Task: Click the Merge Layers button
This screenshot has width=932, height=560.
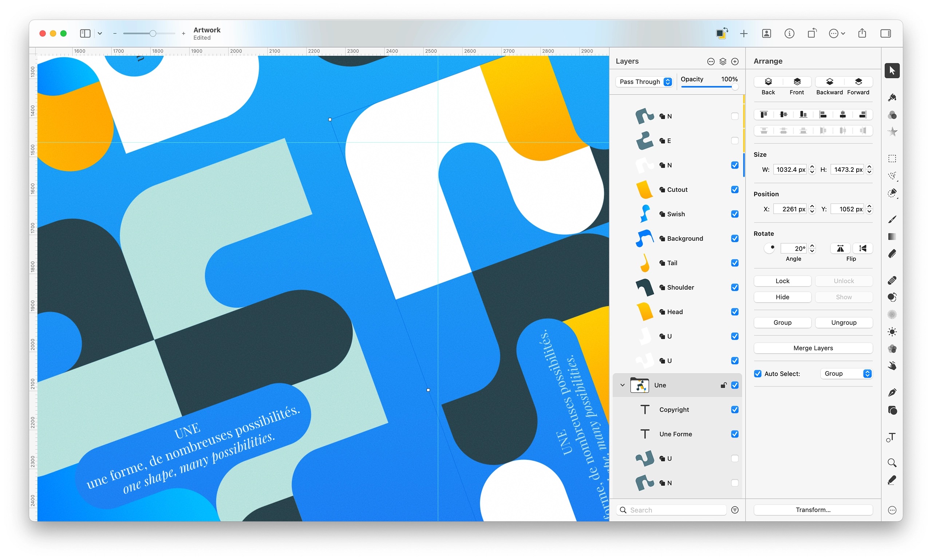Action: (813, 348)
